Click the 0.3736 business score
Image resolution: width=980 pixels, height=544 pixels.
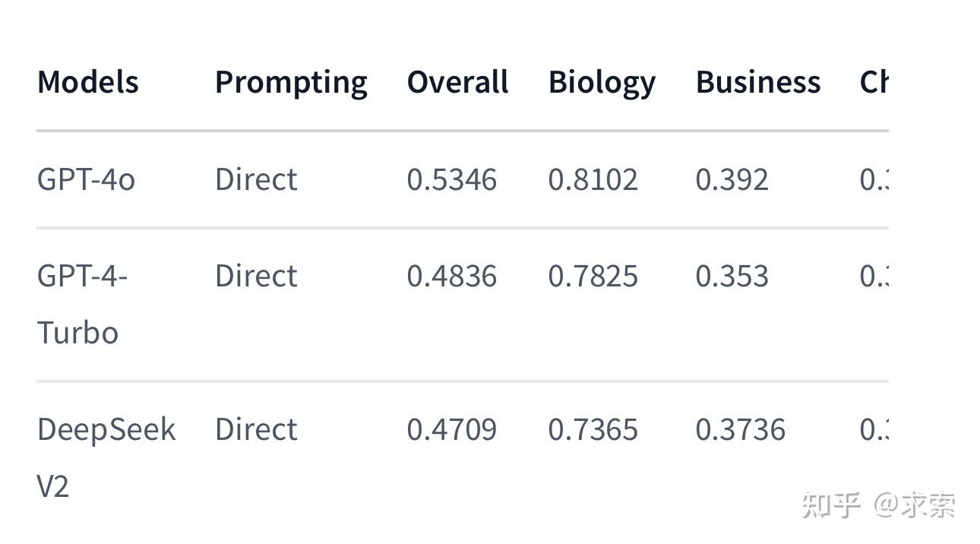(x=740, y=429)
